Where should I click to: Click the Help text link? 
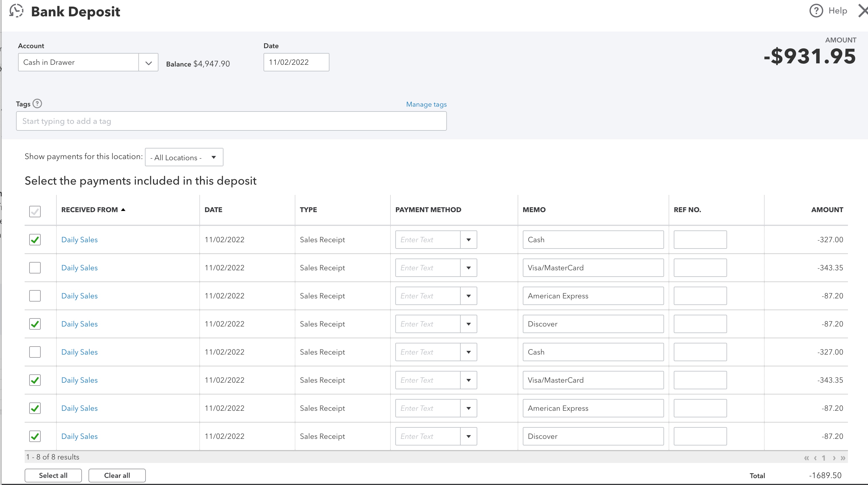point(838,11)
